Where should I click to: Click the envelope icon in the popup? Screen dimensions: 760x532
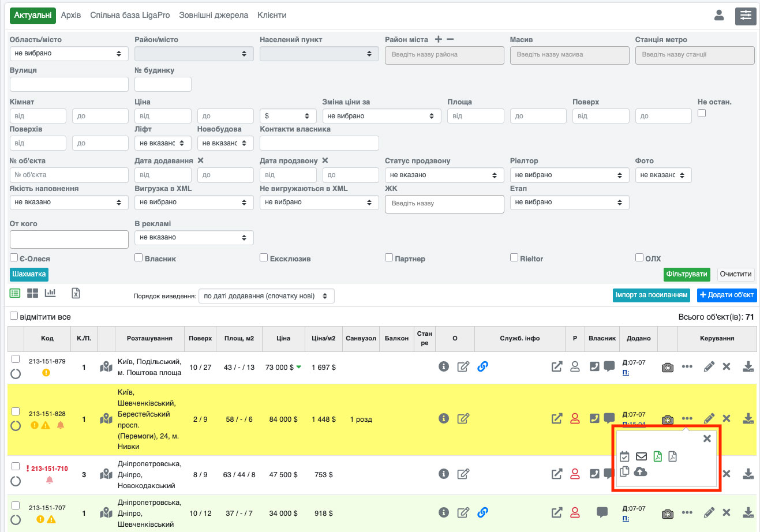641,456
